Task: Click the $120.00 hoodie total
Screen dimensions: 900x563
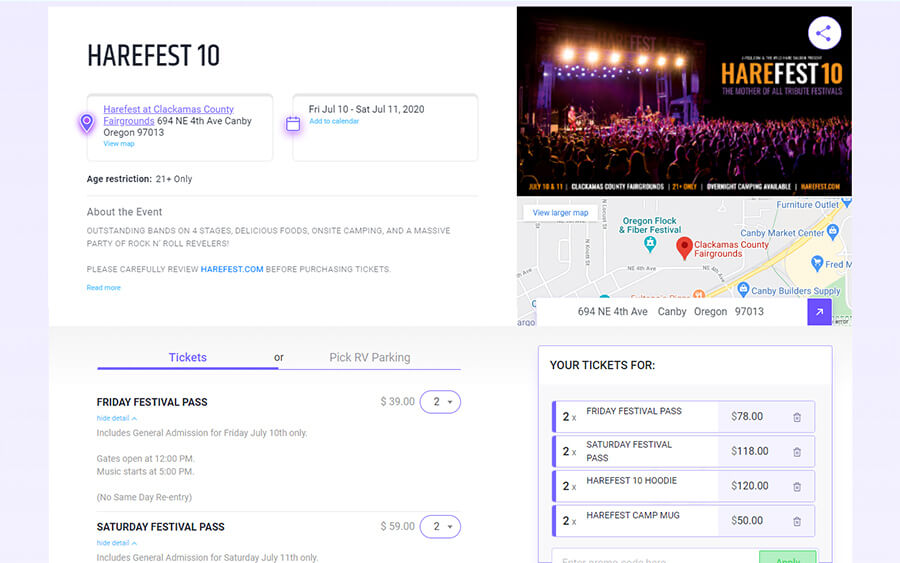Action: point(750,486)
